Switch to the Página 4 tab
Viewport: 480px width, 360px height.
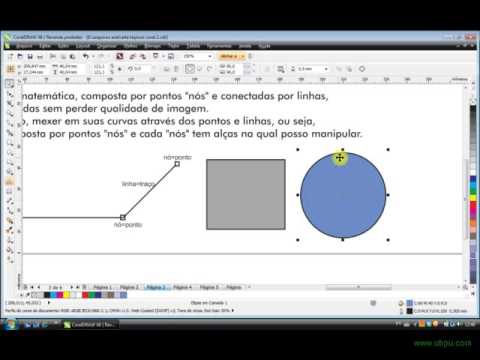[182, 287]
